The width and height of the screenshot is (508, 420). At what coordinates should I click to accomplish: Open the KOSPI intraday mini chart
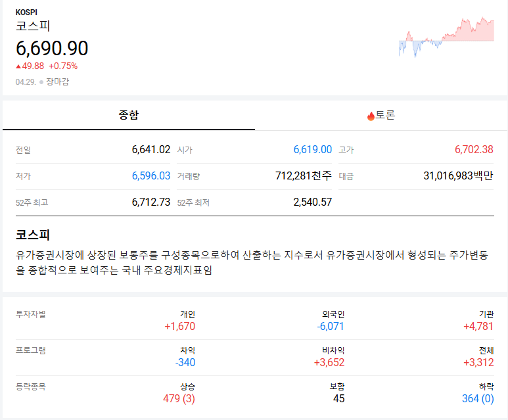click(x=446, y=37)
